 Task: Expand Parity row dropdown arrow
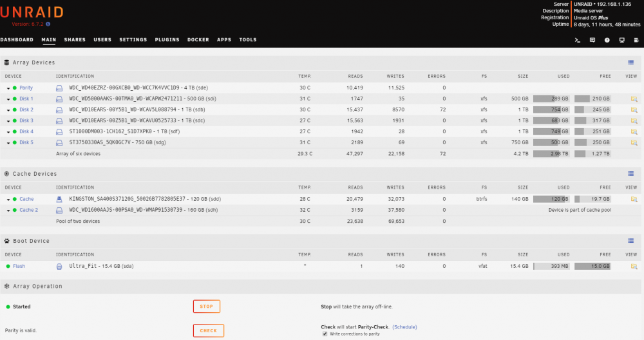click(8, 88)
